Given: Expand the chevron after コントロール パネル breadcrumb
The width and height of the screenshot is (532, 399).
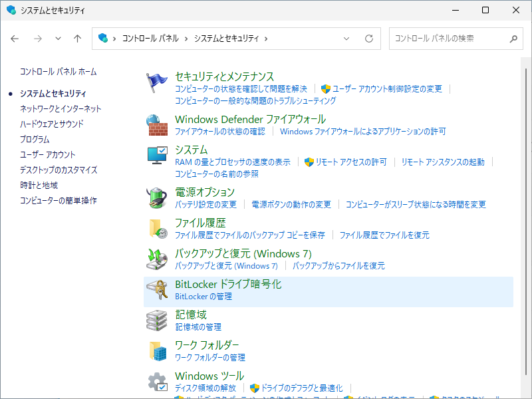Looking at the screenshot, I should [x=186, y=39].
